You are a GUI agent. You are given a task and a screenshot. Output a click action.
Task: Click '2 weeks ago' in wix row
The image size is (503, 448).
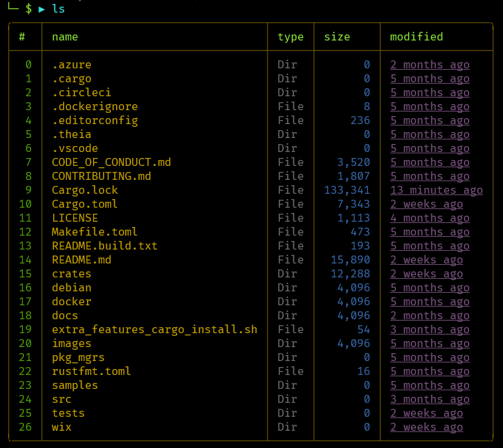pyautogui.click(x=426, y=427)
